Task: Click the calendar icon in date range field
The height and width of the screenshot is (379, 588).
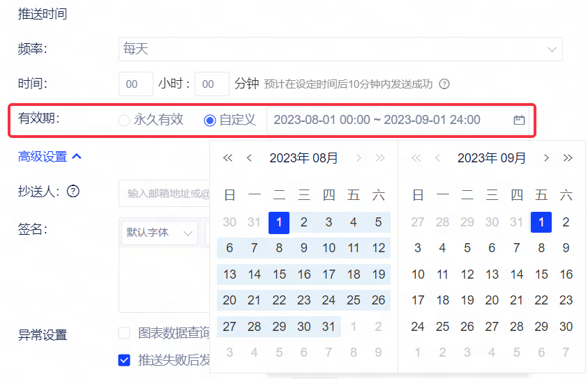Action: (x=519, y=120)
